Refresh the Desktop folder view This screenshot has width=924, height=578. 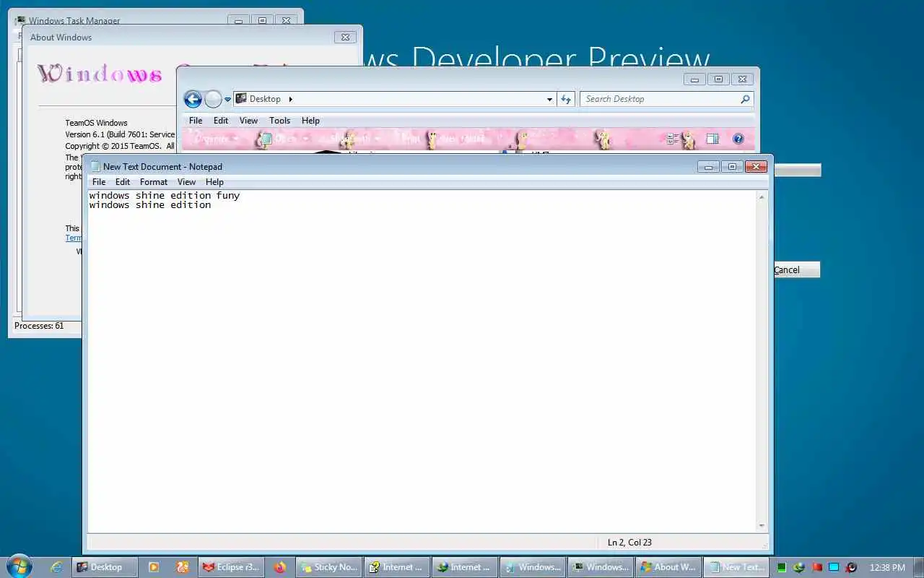(x=565, y=100)
